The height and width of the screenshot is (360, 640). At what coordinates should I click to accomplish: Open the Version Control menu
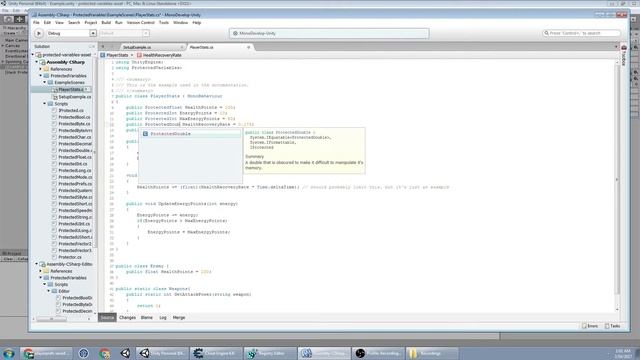tap(140, 22)
